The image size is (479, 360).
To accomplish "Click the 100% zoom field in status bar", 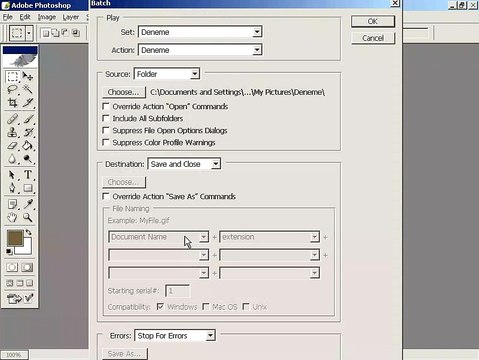I will tap(14, 355).
